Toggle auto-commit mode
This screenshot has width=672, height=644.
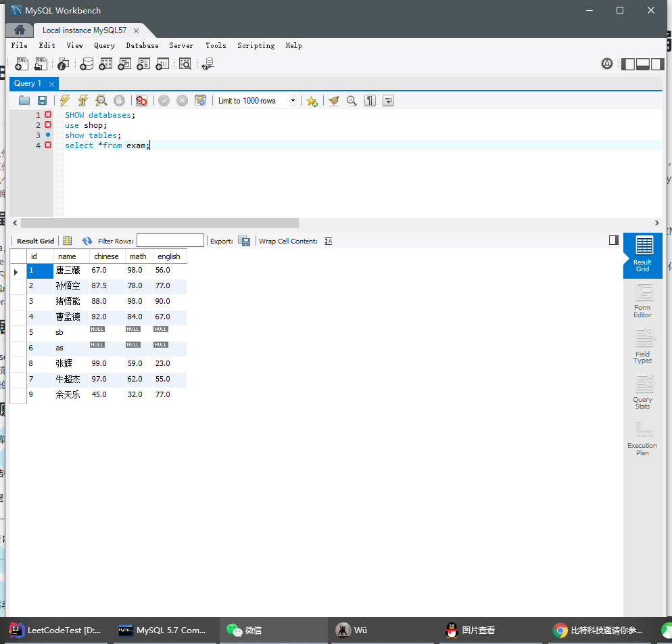tap(200, 100)
